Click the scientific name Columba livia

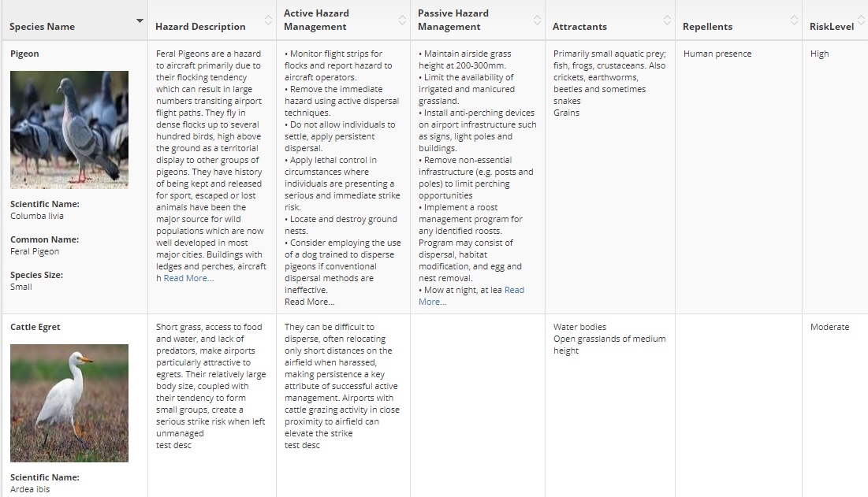[x=37, y=216]
